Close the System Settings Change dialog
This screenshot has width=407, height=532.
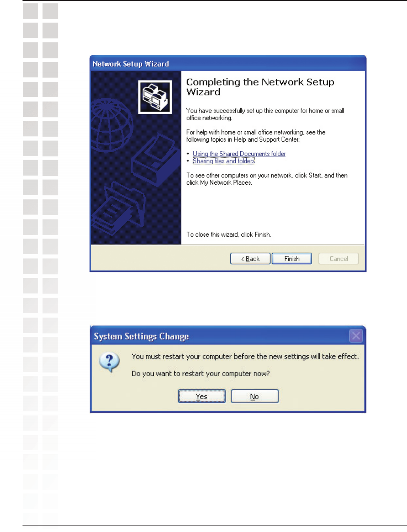pos(356,336)
